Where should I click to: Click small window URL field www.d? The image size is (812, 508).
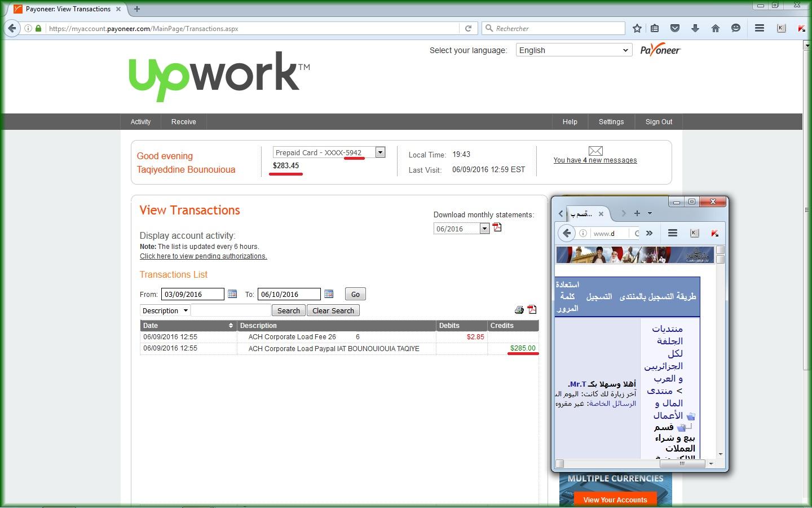point(609,233)
